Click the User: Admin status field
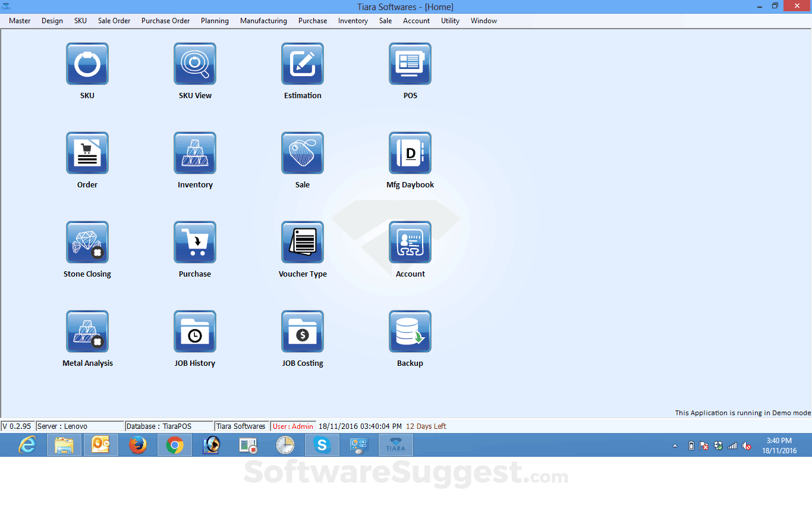812x530 pixels. pos(292,426)
